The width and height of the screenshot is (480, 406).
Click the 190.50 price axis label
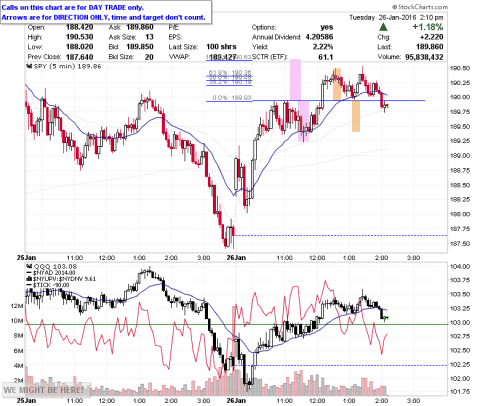[x=460, y=68]
